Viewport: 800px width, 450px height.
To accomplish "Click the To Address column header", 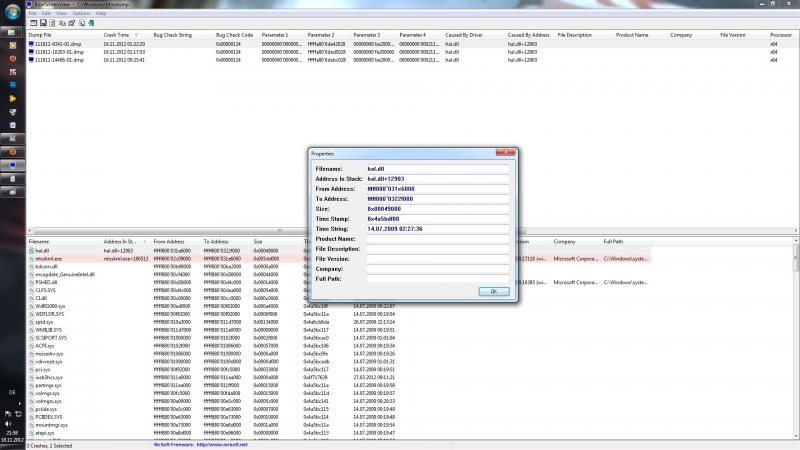I will (x=216, y=242).
